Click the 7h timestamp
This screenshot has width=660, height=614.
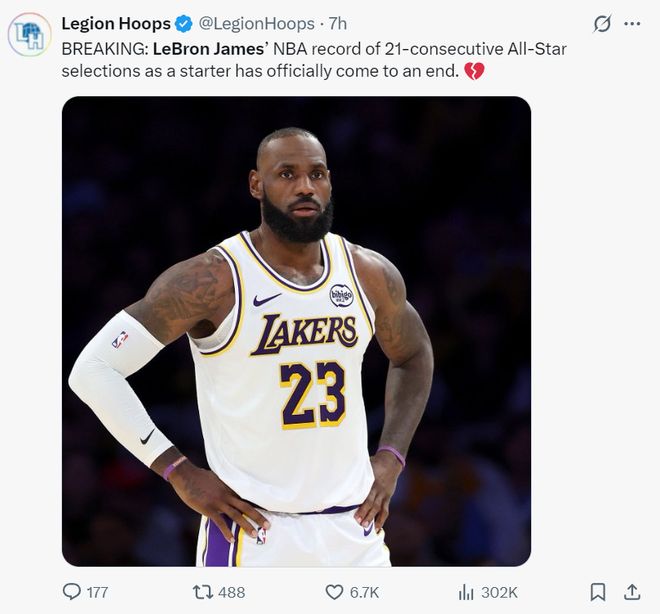(x=338, y=23)
